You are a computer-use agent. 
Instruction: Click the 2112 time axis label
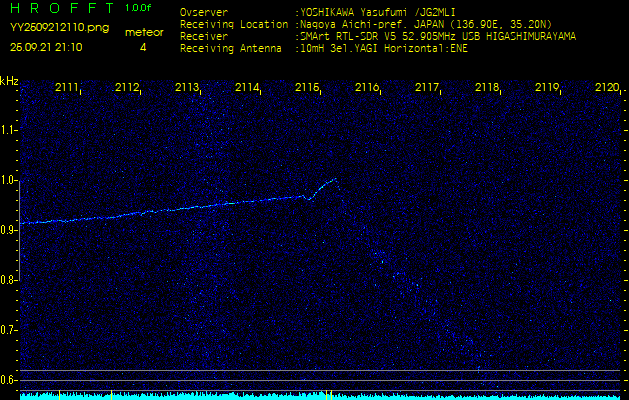[126, 87]
